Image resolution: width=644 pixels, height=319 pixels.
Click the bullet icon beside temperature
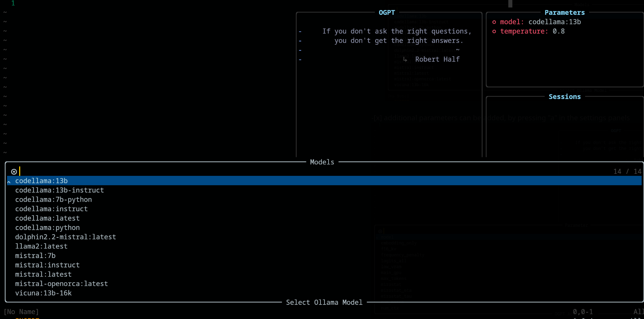494,32
